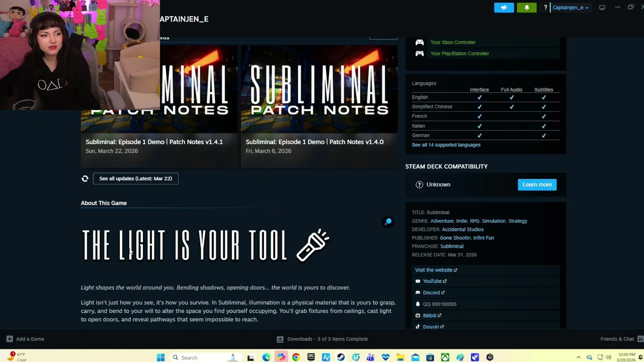Enter Big Picture mode monitor icon

602,8
